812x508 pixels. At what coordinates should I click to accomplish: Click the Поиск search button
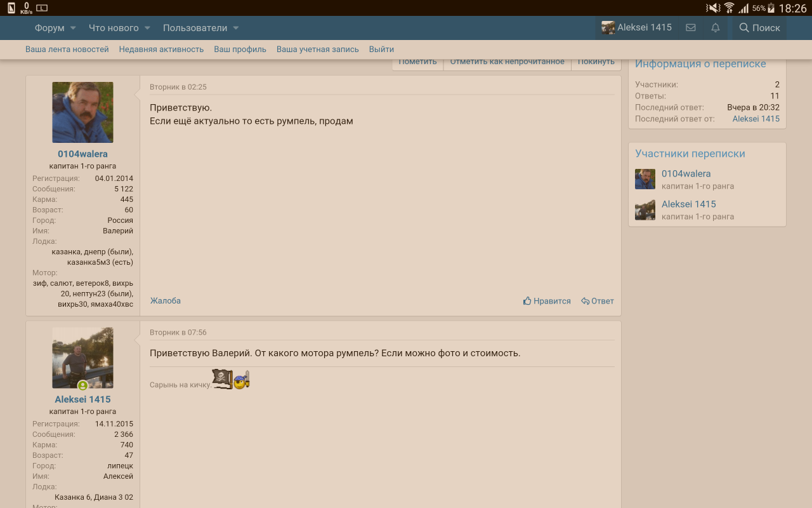[x=759, y=28]
